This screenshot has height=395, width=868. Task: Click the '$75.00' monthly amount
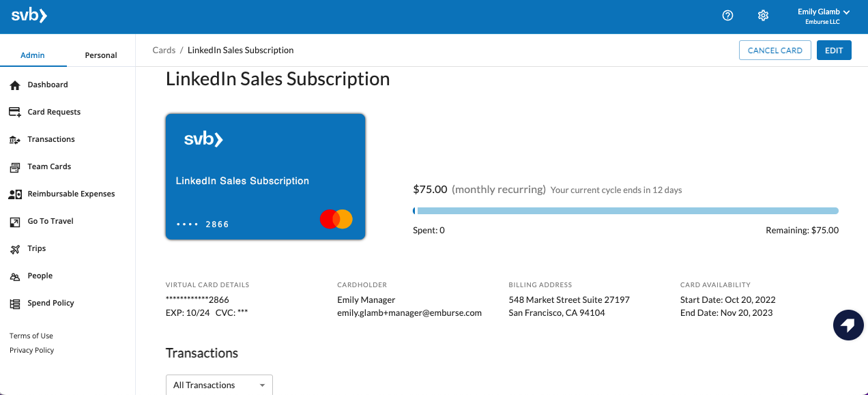430,189
